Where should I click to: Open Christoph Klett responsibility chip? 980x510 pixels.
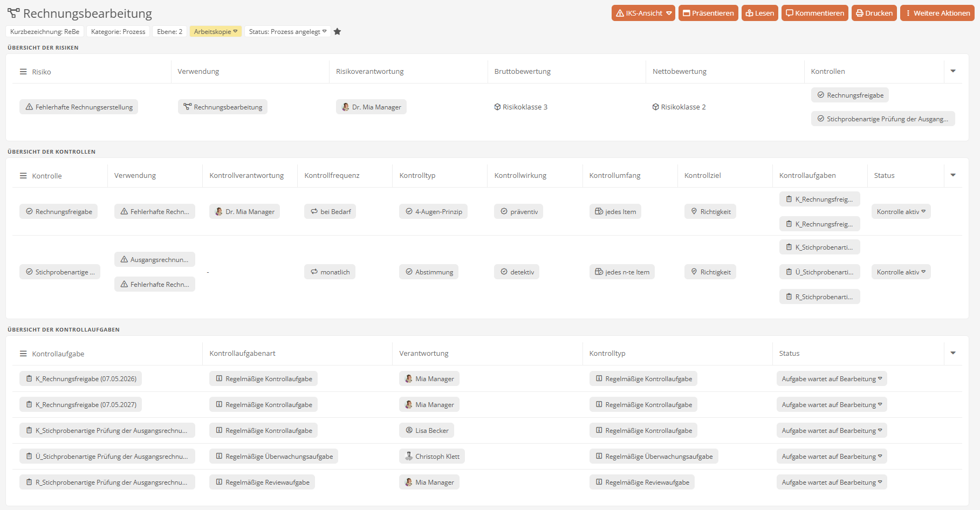(432, 456)
